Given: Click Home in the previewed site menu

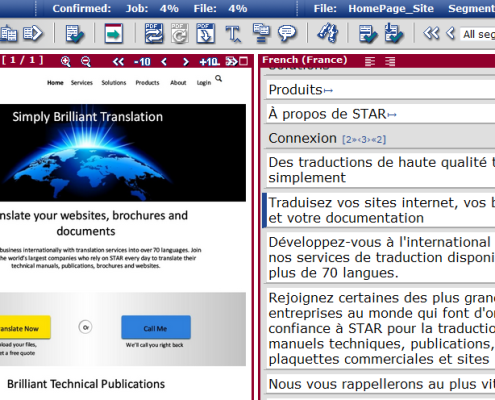Looking at the screenshot, I should coord(55,83).
